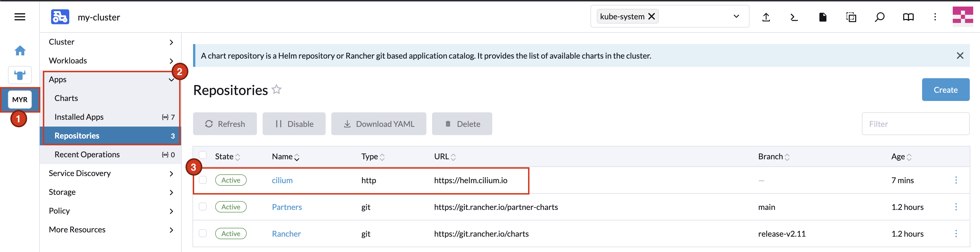
Task: Sort the table by State column
Action: (x=227, y=157)
